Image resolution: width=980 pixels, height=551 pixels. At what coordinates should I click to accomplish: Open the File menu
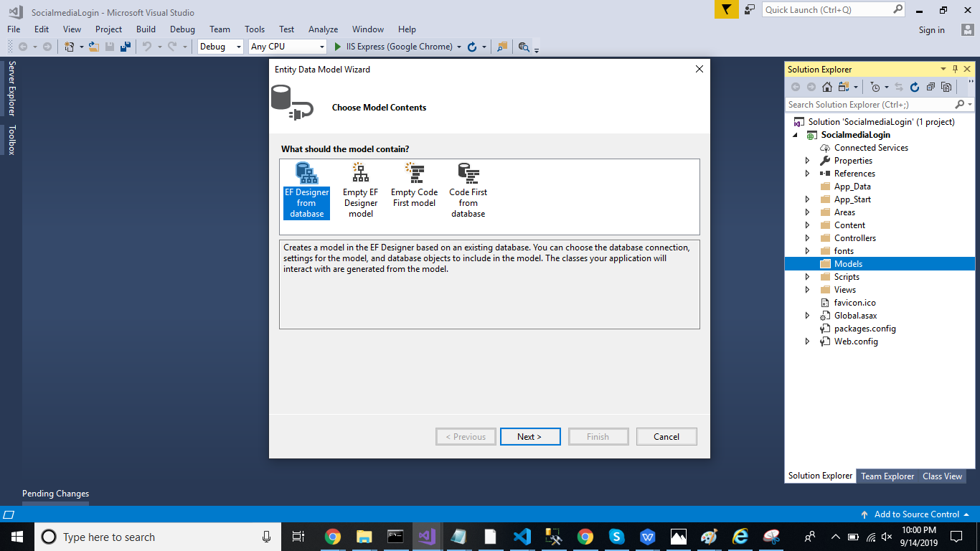click(x=14, y=29)
